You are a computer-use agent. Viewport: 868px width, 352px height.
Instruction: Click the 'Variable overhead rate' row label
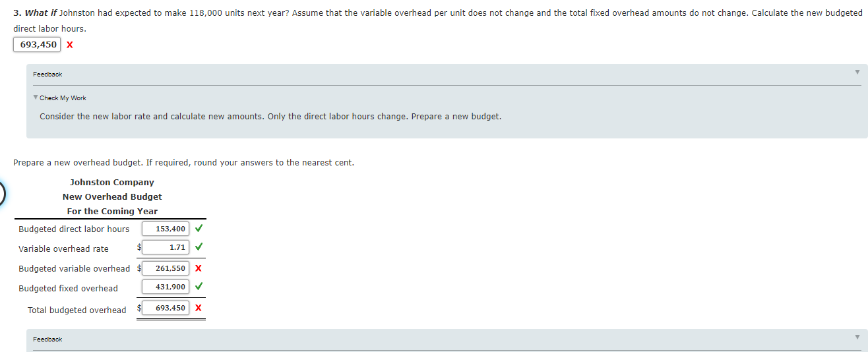point(63,249)
